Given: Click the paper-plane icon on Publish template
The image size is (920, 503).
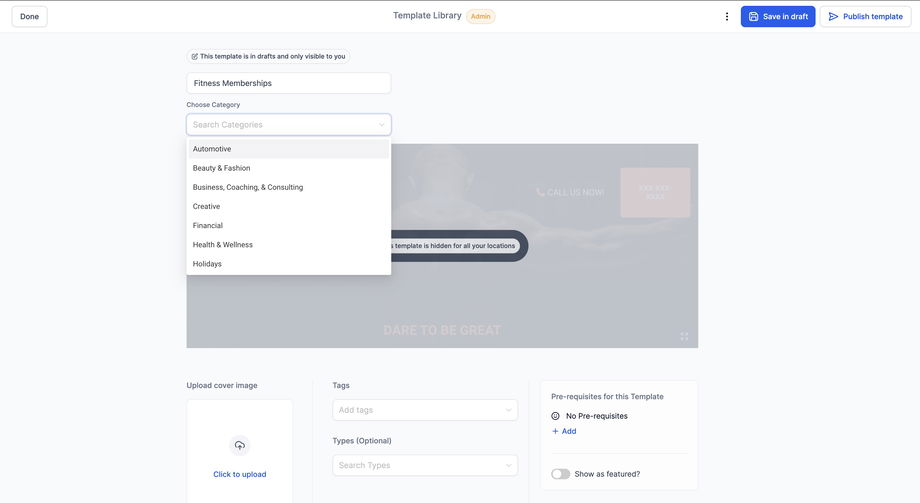Looking at the screenshot, I should point(833,16).
